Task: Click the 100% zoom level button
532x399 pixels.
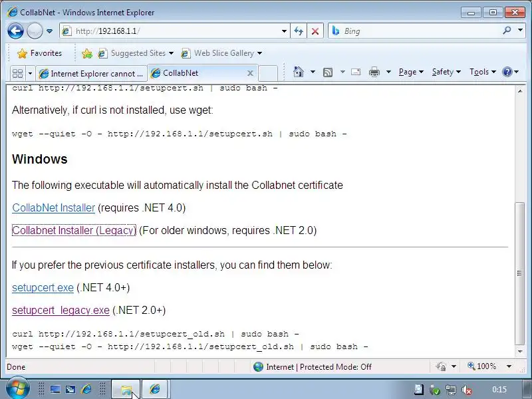Action: pos(481,366)
